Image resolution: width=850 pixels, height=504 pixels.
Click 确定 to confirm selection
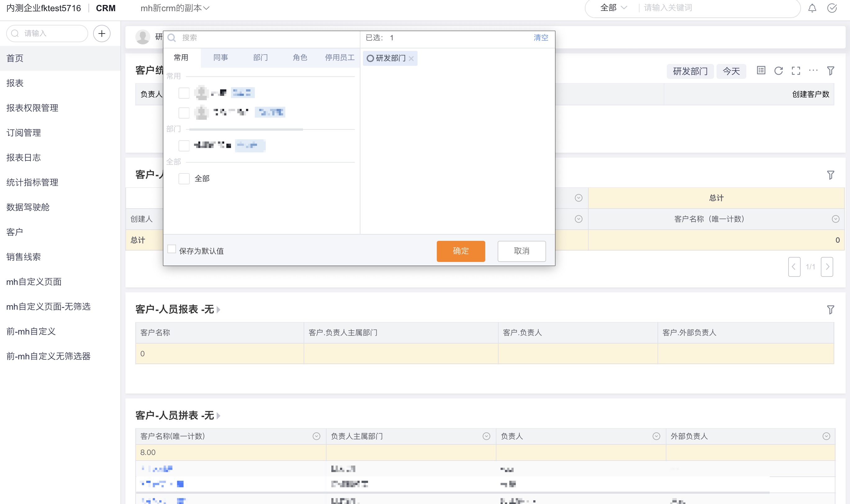461,251
